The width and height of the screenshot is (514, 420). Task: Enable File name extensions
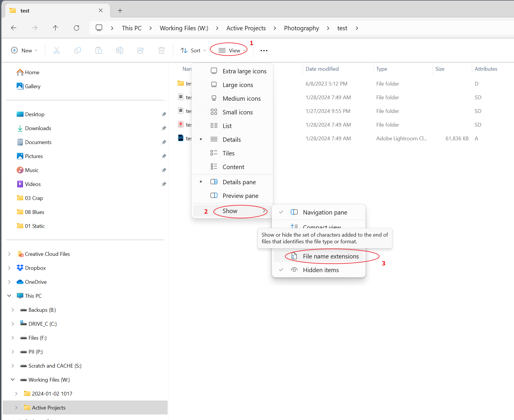(330, 256)
